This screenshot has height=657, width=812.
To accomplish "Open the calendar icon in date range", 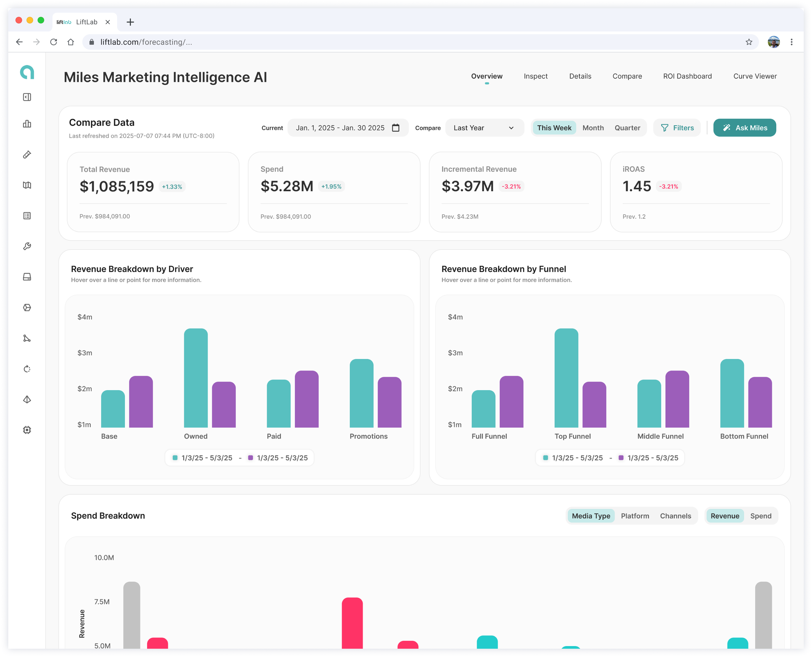I will pos(396,128).
